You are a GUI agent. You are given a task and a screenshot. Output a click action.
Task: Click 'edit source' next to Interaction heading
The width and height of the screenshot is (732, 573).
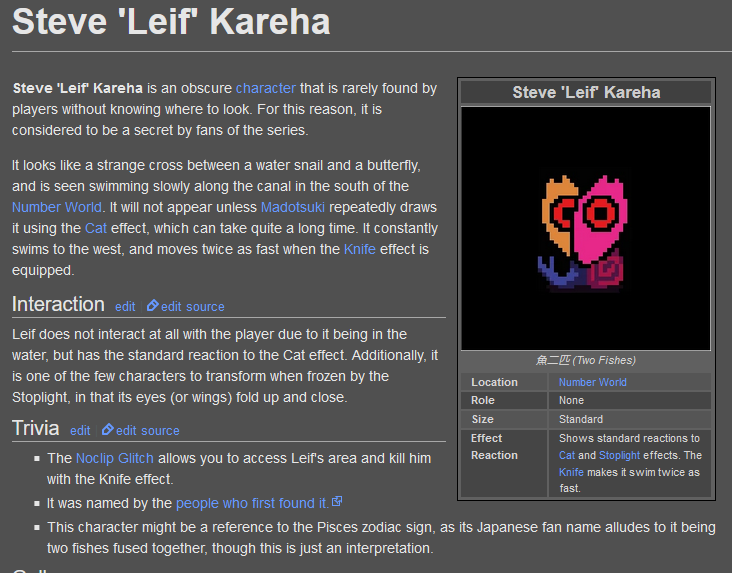[x=192, y=306]
